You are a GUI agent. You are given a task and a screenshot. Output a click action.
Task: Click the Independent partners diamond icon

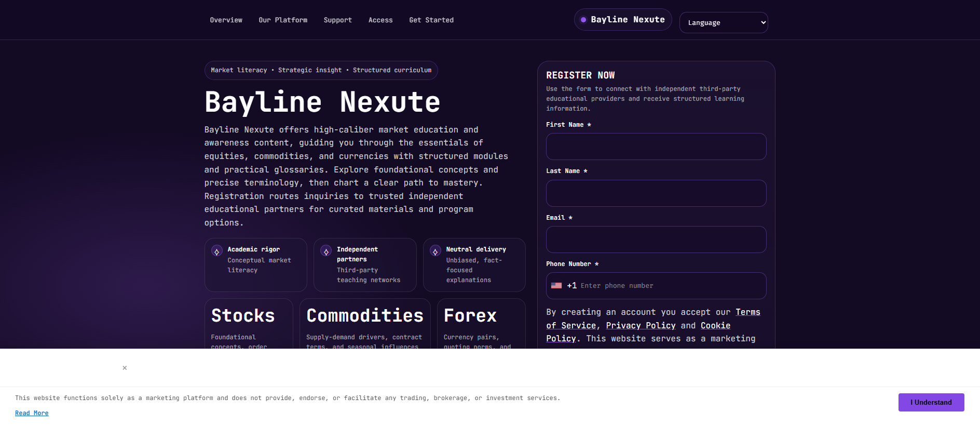pyautogui.click(x=326, y=251)
